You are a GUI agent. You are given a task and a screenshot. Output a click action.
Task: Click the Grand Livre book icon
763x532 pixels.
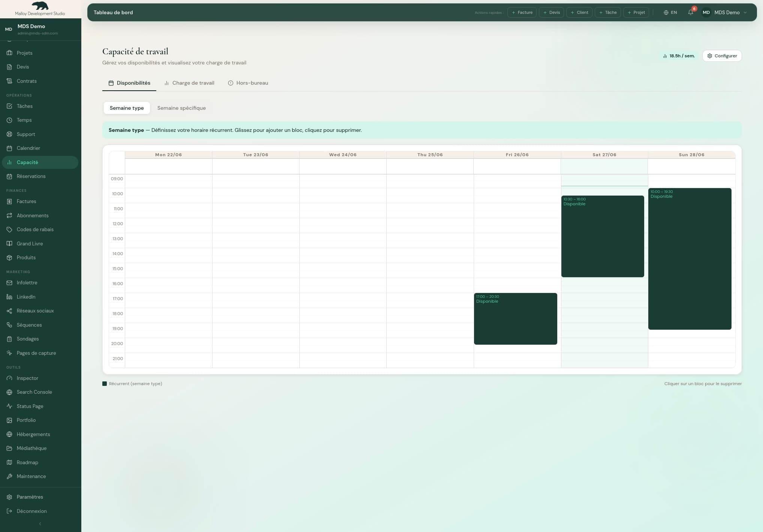(x=9, y=244)
